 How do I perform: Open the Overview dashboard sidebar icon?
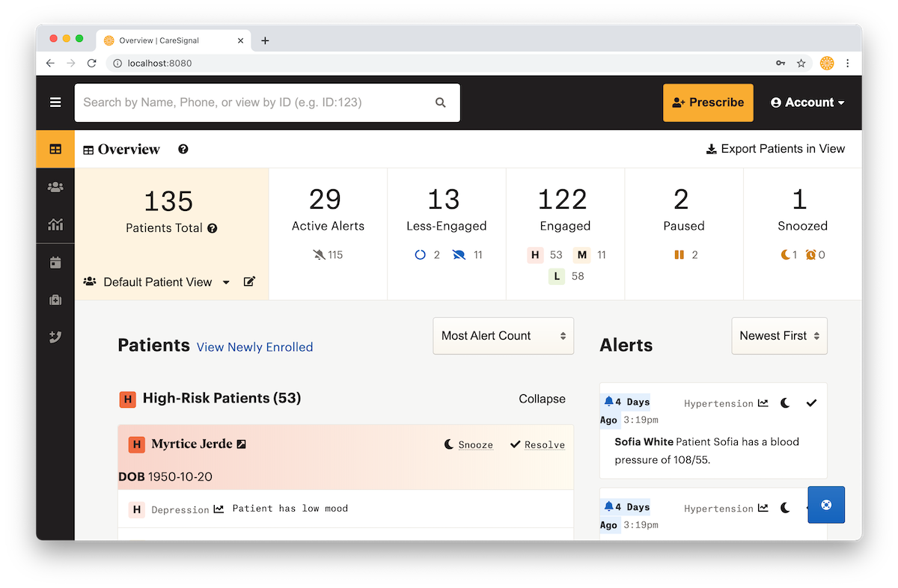(55, 149)
